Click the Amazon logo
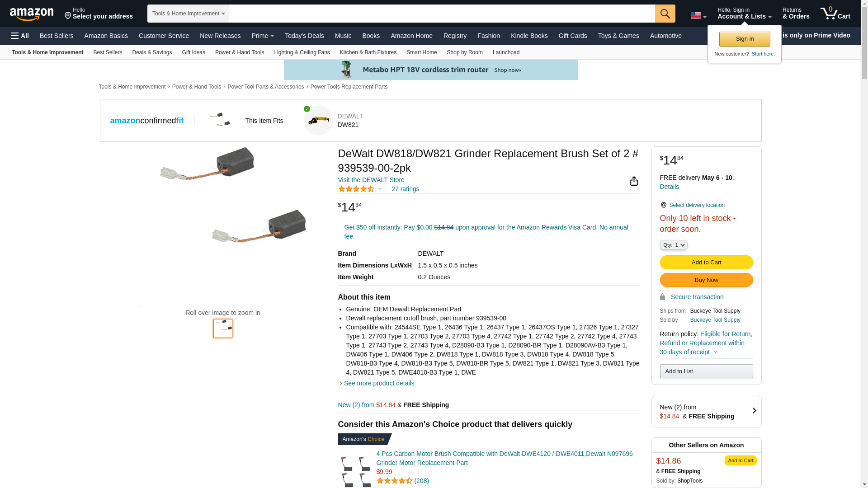Image resolution: width=868 pixels, height=488 pixels. point(32,14)
